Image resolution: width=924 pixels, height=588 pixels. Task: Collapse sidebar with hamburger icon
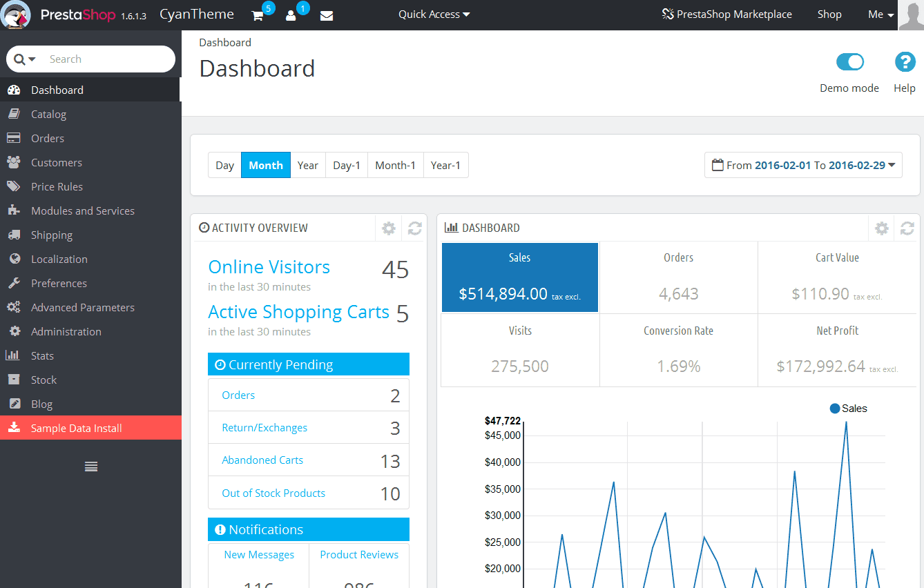click(90, 467)
